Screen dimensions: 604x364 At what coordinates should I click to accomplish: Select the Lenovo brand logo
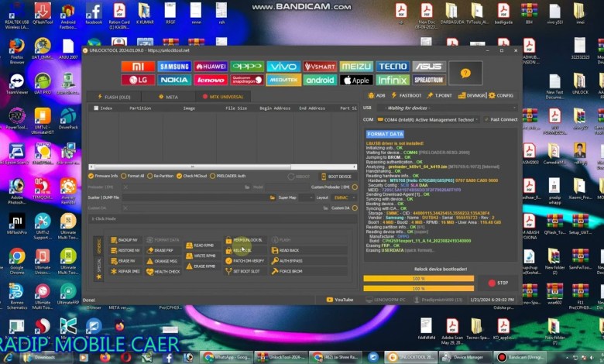tap(211, 80)
